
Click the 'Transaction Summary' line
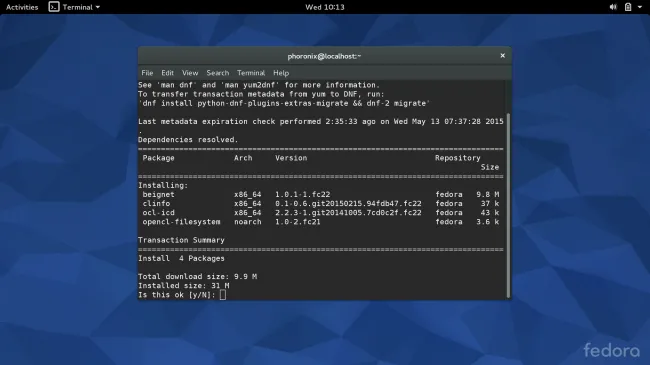181,240
